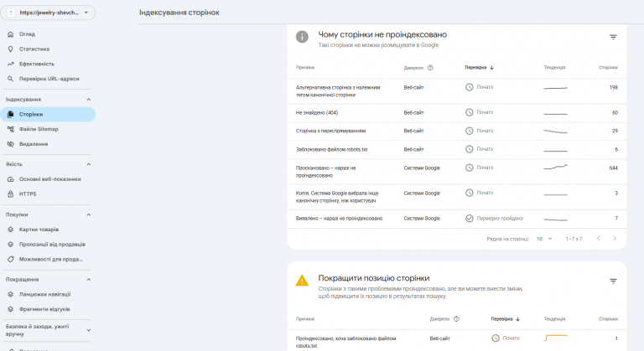The width and height of the screenshot is (644, 351).
Task: Open Проіндексовано, хоча заблоковано robots.txt row
Action: point(457,342)
